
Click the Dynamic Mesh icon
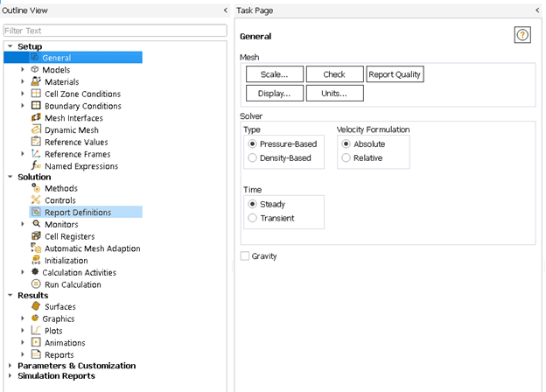tap(36, 129)
